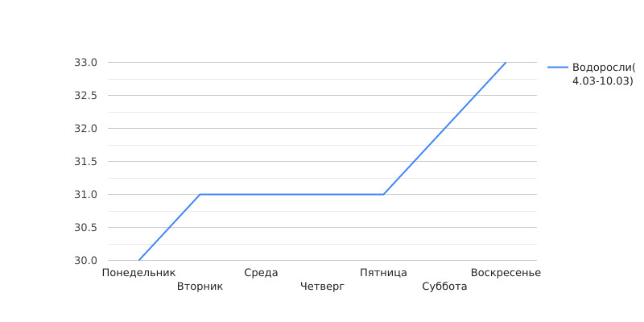Image resolution: width=644 pixels, height=322 pixels.
Task: Click the Вторник axis label
Action: (200, 287)
